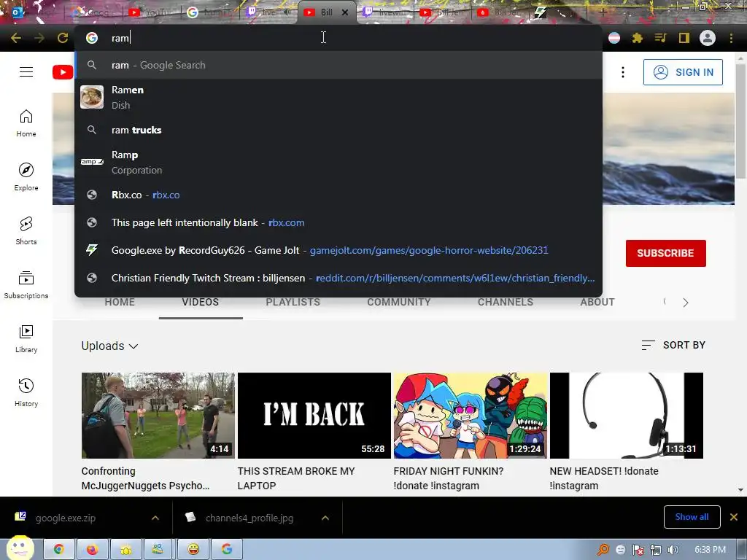Click the volume speaker tray icon
Viewport: 747px width, 560px height.
pyautogui.click(x=673, y=550)
